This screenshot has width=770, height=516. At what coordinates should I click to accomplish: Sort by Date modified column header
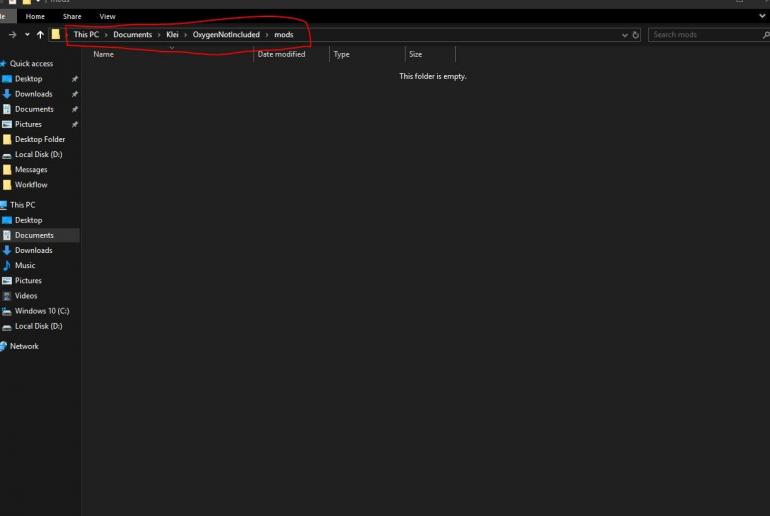pyautogui.click(x=281, y=54)
